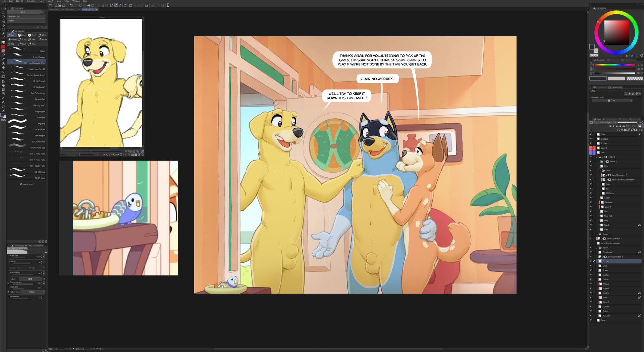The image size is (644, 352).
Task: Open the Comics auto action set dropdown
Action: (x=24, y=12)
